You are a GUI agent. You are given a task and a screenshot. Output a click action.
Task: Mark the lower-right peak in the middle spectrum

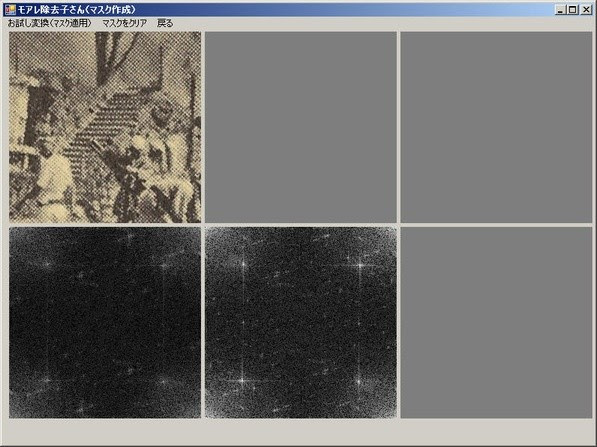(x=358, y=381)
